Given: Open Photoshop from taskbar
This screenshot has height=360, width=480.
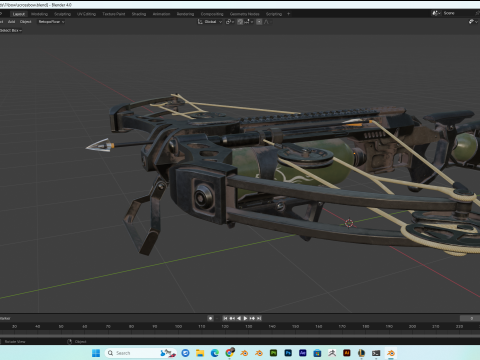Looking at the screenshot, I should coord(288,353).
